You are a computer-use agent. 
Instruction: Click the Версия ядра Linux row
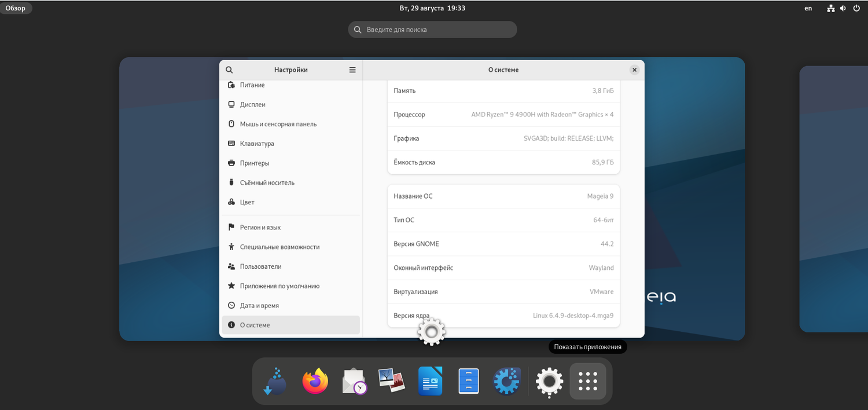503,316
